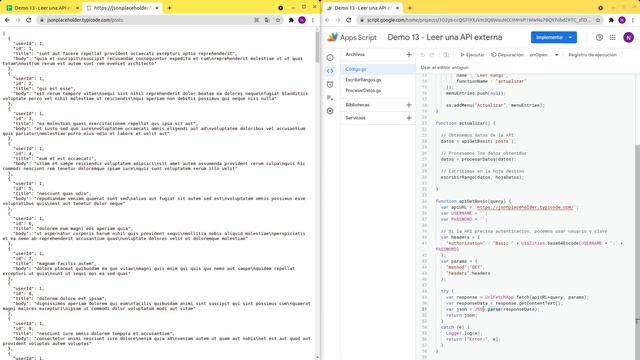Click Usar el editor antiguo link
The height and width of the screenshot is (360, 640).
click(x=444, y=67)
